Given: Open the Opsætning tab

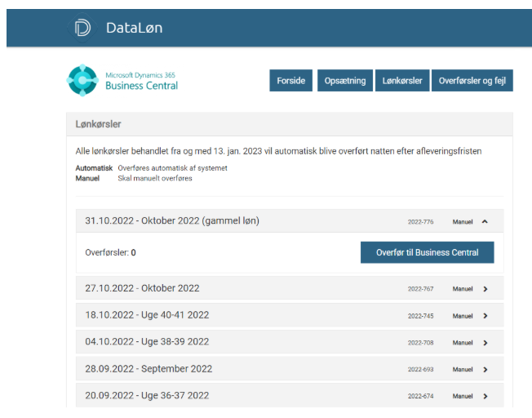Looking at the screenshot, I should (345, 81).
